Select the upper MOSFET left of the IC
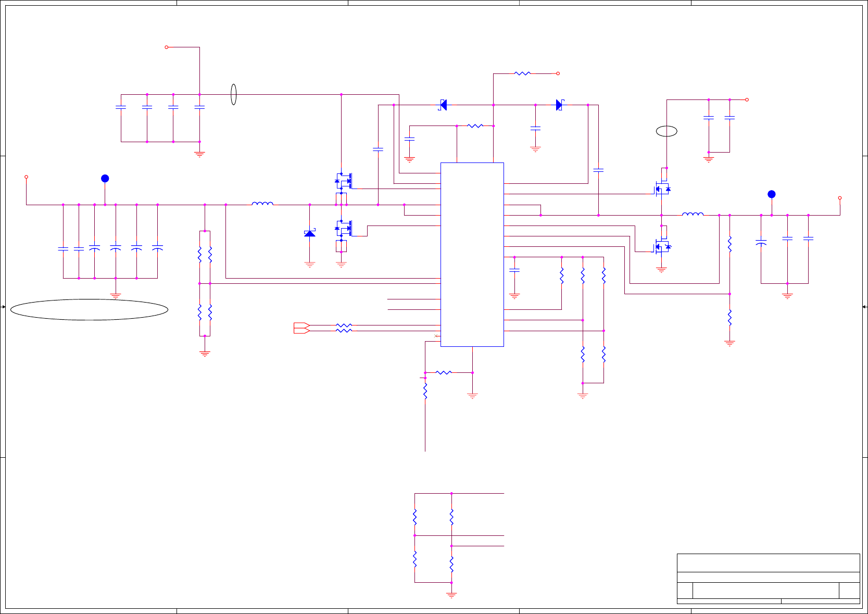The height and width of the screenshot is (614, 868). [344, 181]
